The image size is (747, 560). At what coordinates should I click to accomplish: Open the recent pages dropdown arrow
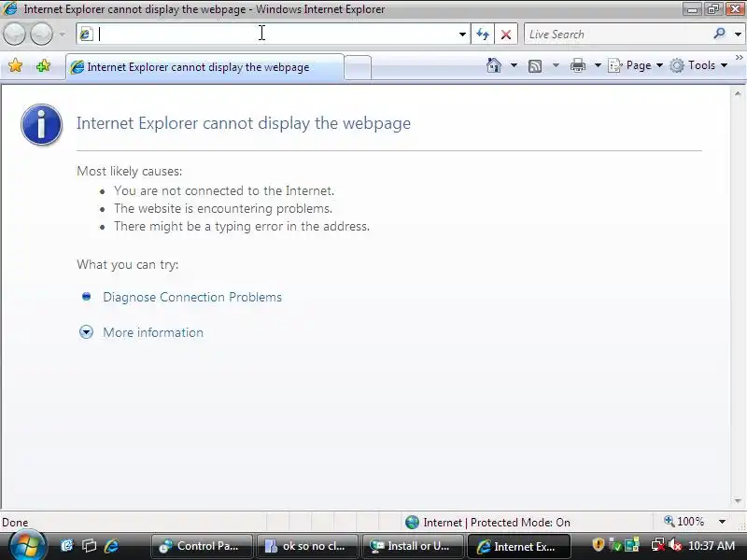pos(63,35)
